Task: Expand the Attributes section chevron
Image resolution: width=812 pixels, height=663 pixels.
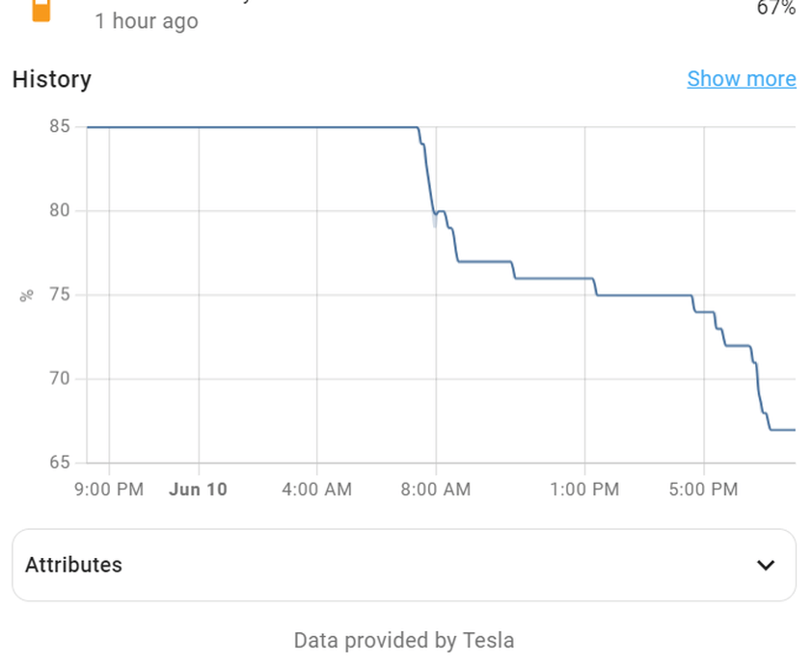Action: [766, 565]
